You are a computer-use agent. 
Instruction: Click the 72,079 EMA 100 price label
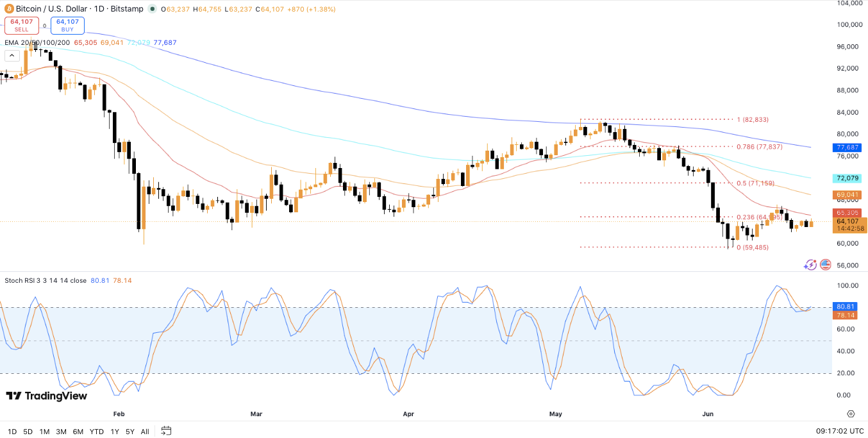846,178
